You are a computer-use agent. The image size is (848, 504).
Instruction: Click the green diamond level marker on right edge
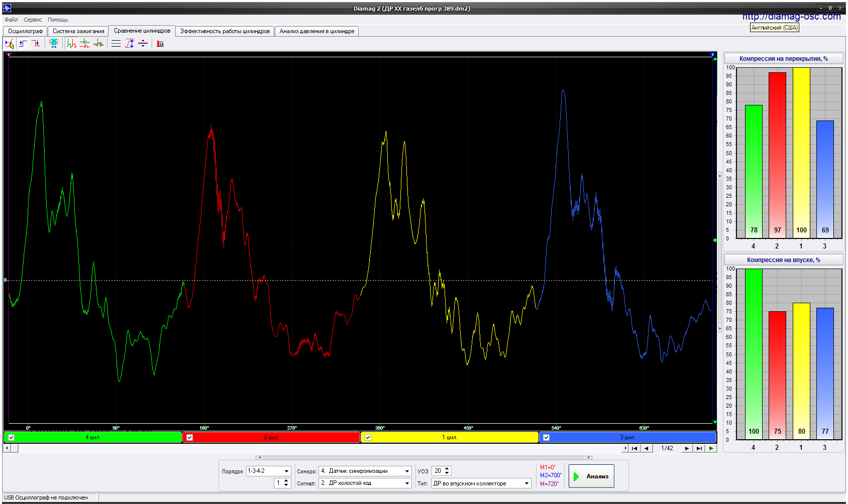[715, 240]
